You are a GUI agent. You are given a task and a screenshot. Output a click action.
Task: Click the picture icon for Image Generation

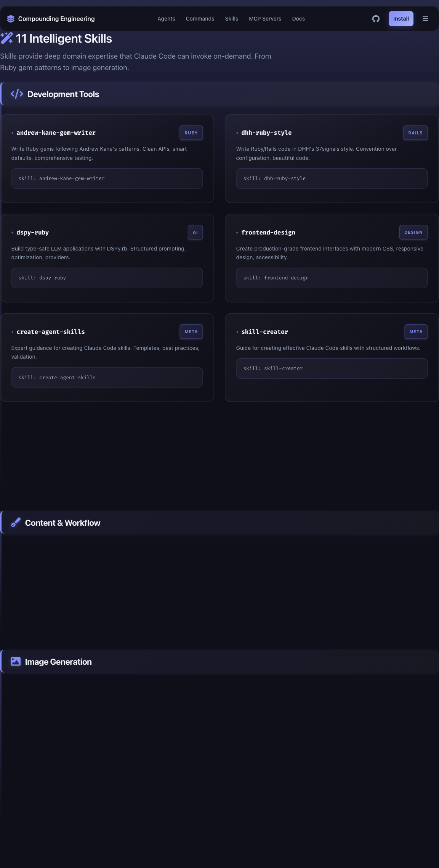point(16,662)
